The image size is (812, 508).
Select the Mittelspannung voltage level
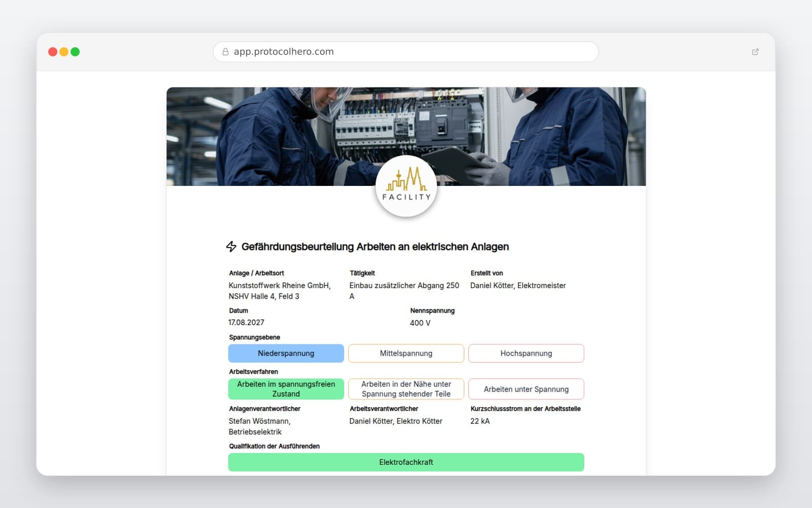pyautogui.click(x=406, y=354)
